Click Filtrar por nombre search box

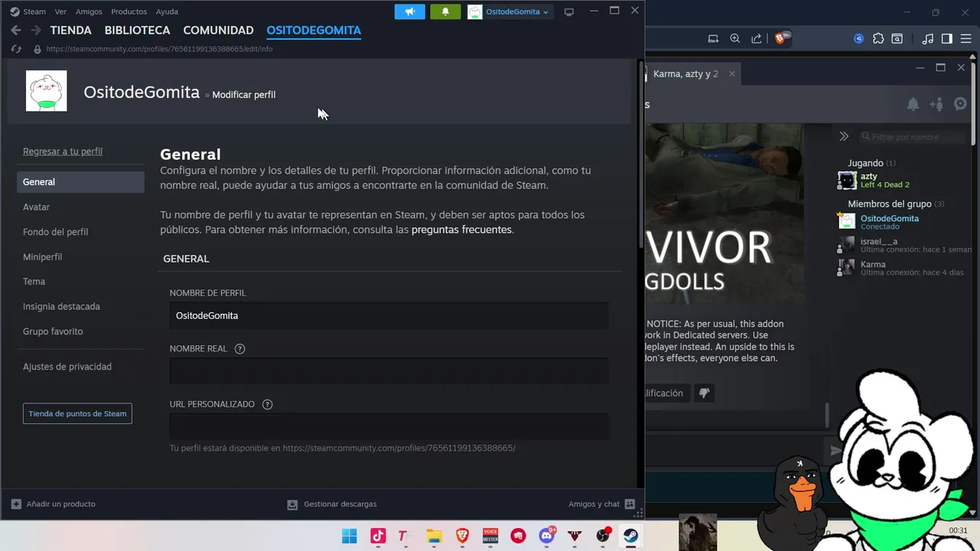[x=913, y=137]
